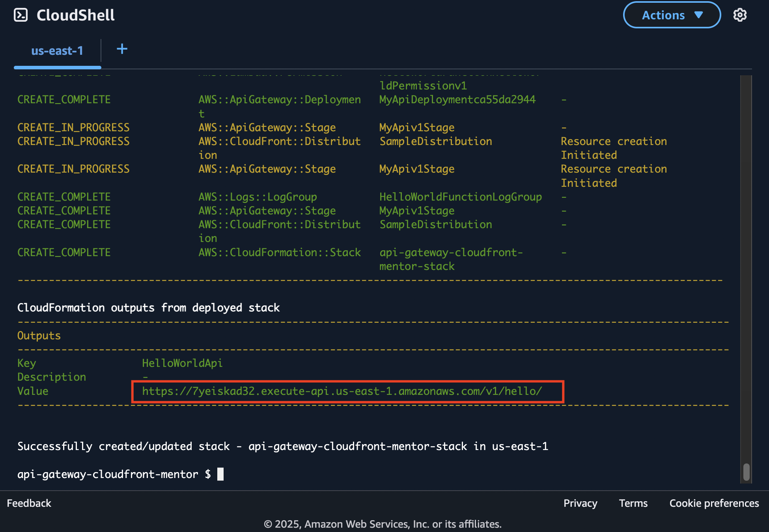Click the Terms footer link

click(x=633, y=503)
